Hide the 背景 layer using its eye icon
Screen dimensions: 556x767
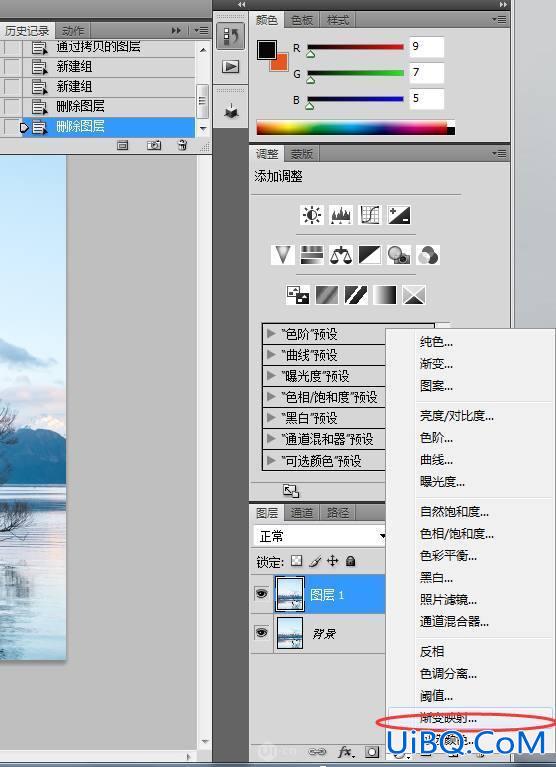point(262,633)
